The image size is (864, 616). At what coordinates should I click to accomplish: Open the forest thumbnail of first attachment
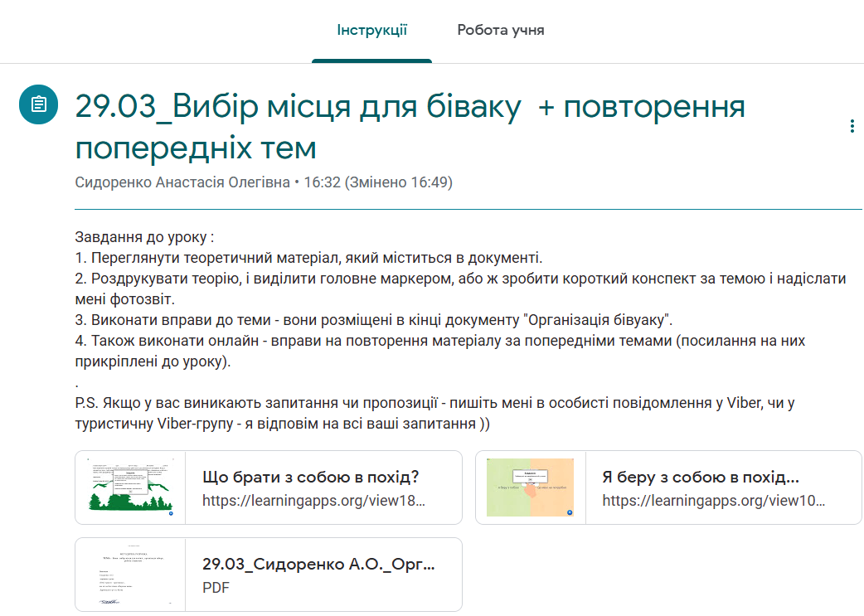pos(130,487)
